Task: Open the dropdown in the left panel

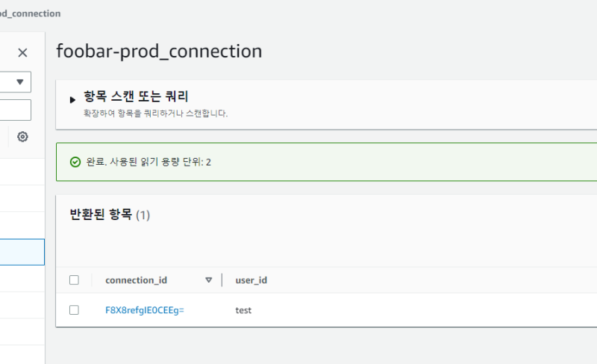Action: coord(18,81)
